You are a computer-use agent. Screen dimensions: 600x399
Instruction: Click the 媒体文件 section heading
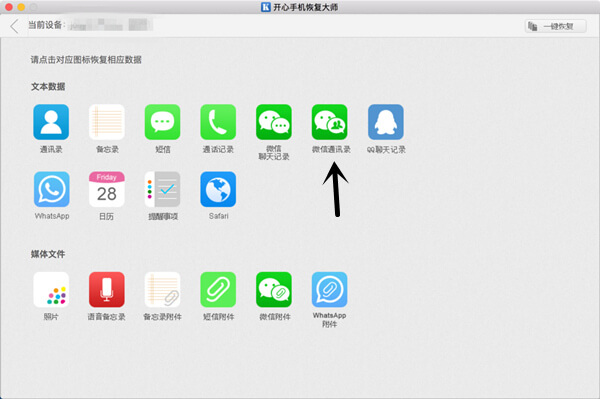(x=48, y=254)
